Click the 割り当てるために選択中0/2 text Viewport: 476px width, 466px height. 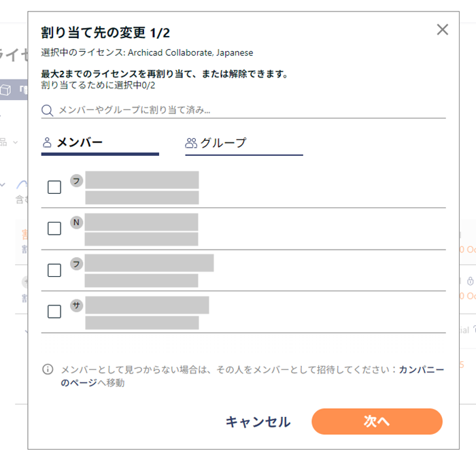coord(98,85)
